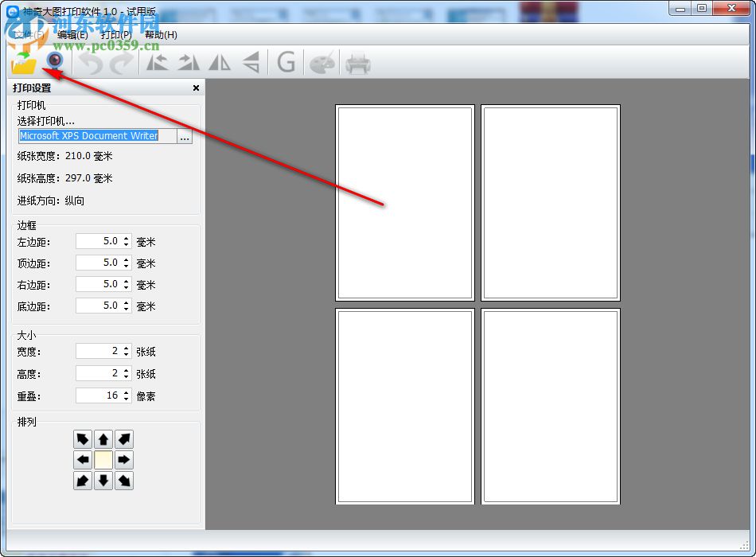756x557 pixels.
Task: Click the 进纸方向: 纵向 text
Action: [x=51, y=201]
